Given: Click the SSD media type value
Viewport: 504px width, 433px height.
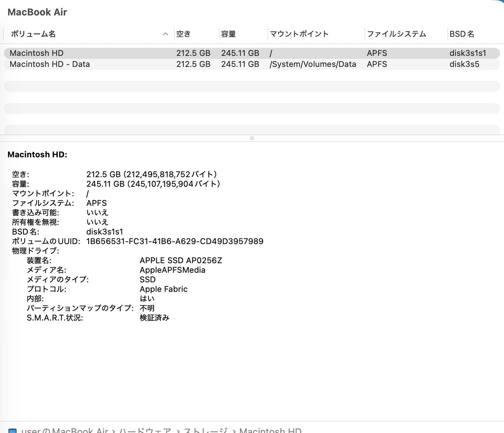Looking at the screenshot, I should point(148,279).
